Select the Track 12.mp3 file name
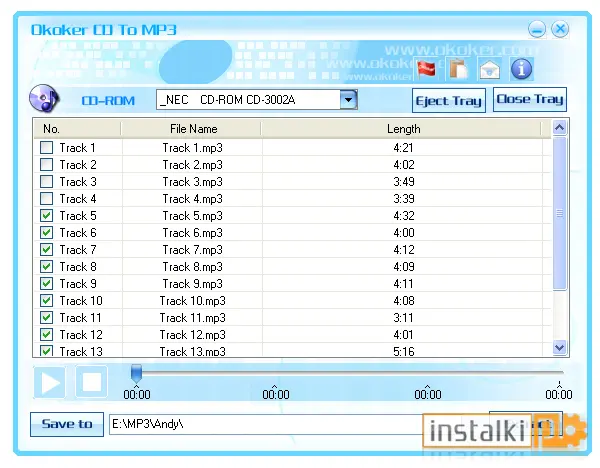 pyautogui.click(x=192, y=335)
